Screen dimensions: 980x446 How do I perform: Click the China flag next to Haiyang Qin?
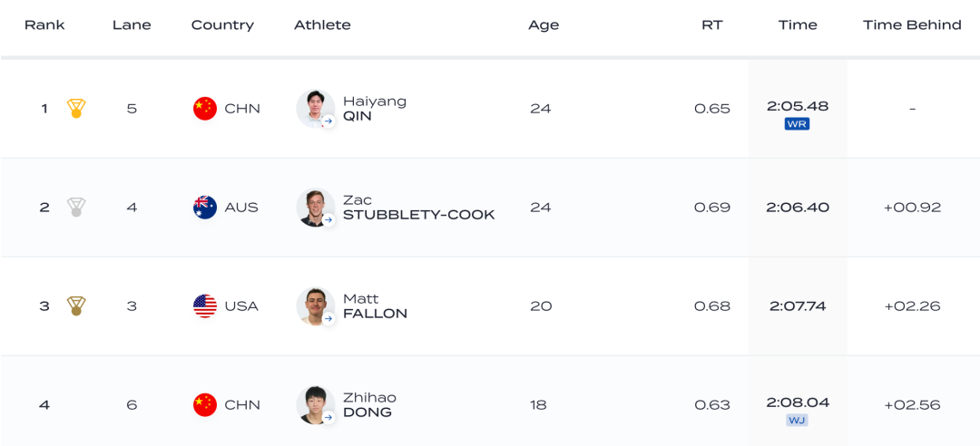click(205, 109)
